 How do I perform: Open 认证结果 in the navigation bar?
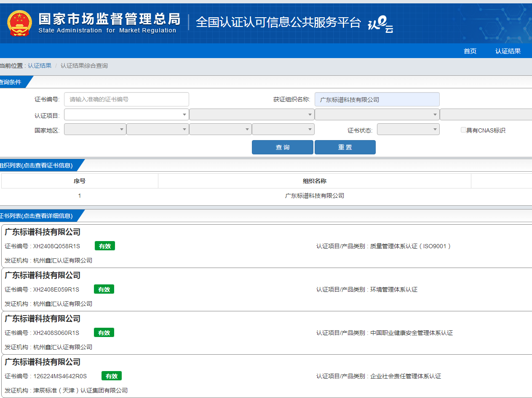click(508, 51)
